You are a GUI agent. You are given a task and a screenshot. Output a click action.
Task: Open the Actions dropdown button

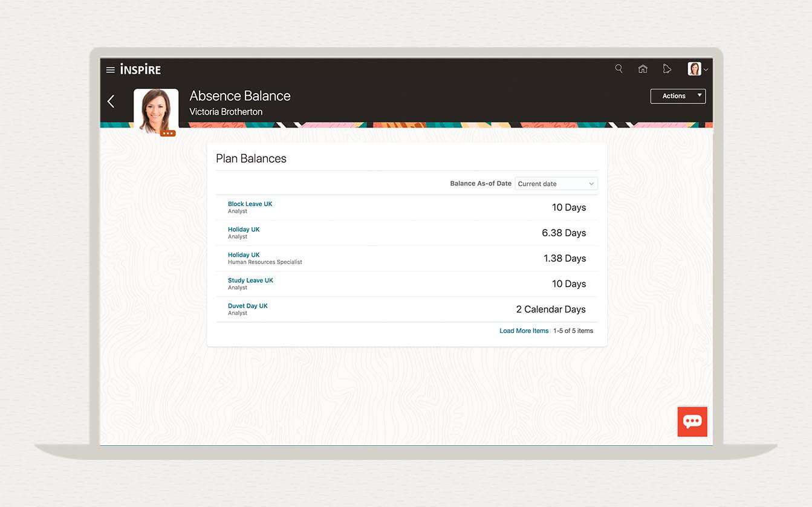[x=678, y=96]
